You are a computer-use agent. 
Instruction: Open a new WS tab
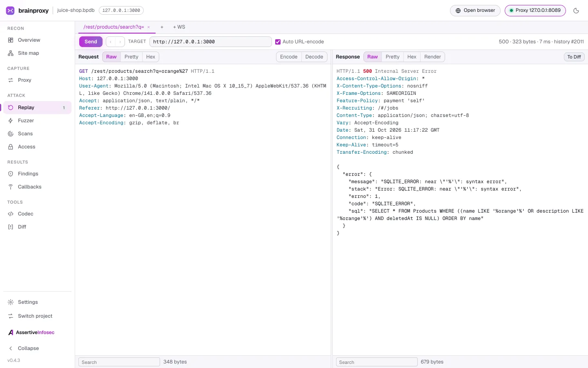pos(179,27)
